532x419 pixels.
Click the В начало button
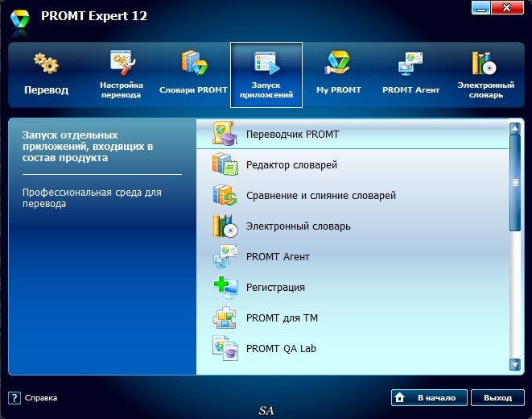(x=429, y=397)
